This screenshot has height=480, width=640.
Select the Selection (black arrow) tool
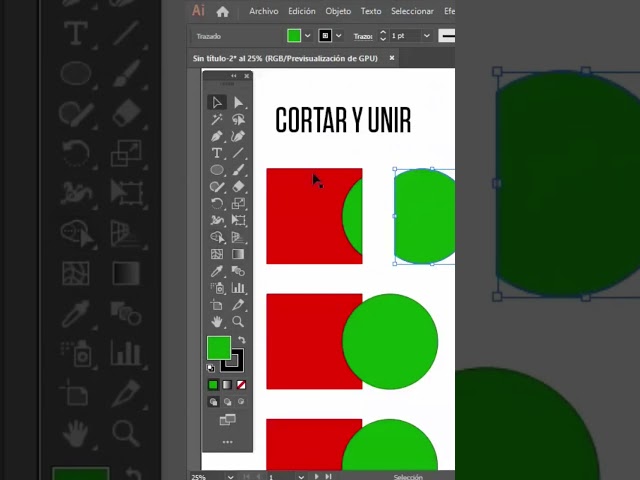tap(217, 102)
